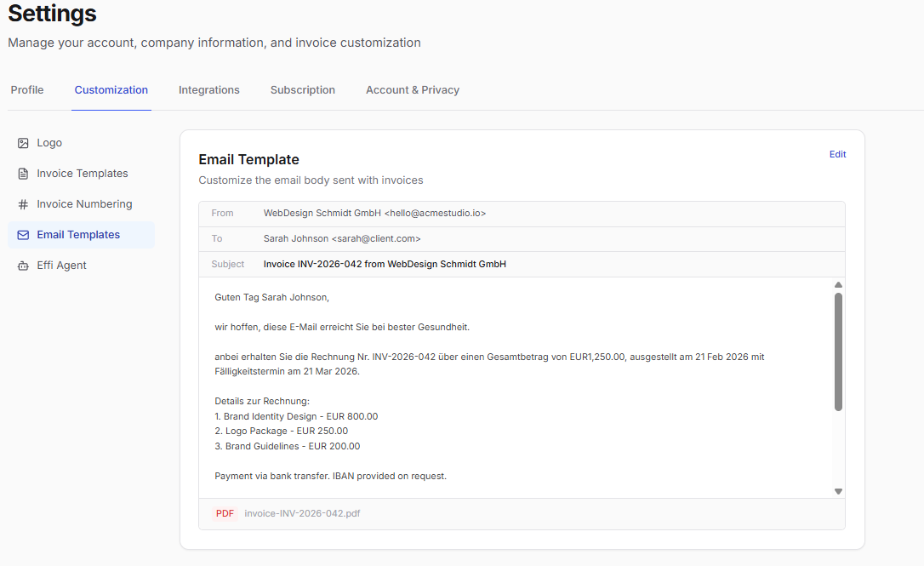
Task: Click the 'Settings' page heading
Action: click(x=52, y=13)
